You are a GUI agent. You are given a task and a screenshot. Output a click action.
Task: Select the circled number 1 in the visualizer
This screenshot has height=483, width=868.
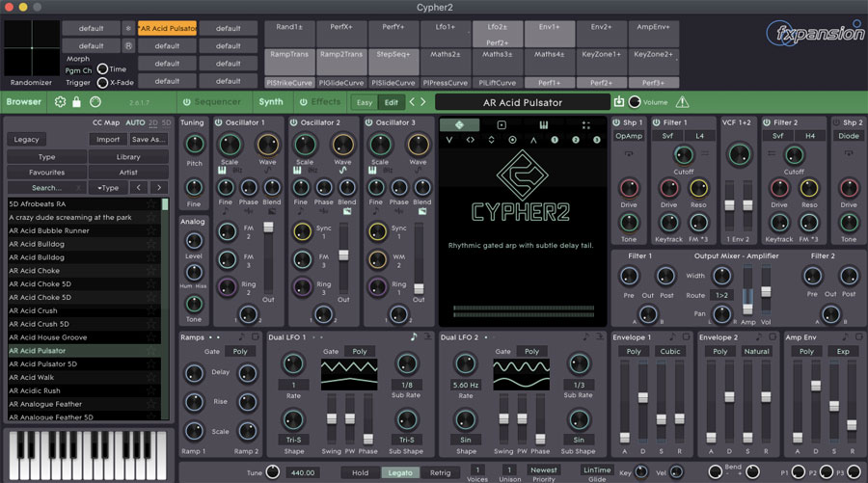(555, 140)
